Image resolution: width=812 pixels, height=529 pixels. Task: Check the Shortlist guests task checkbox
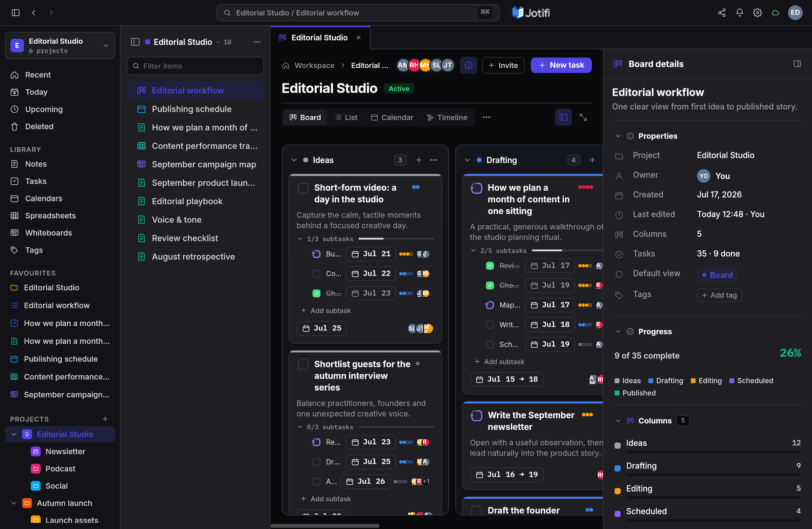[303, 365]
